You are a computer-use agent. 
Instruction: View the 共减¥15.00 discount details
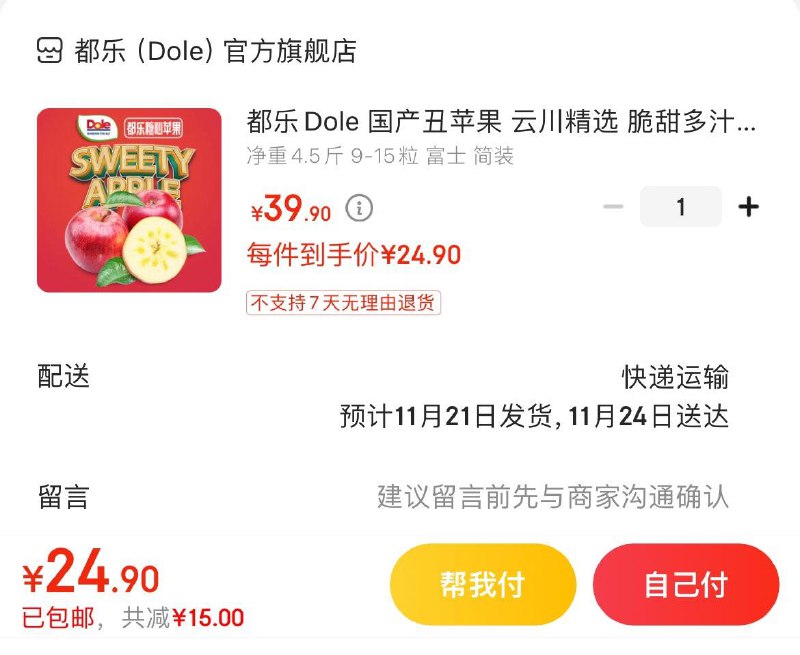pyautogui.click(x=183, y=618)
